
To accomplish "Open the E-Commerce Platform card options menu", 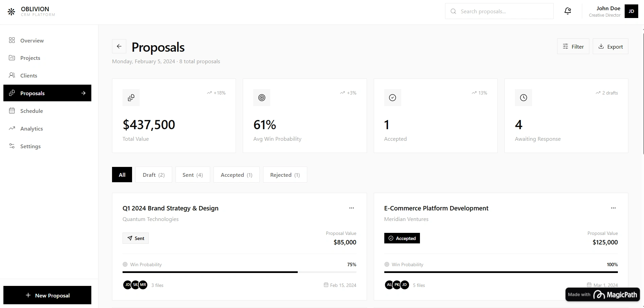I will pos(613,208).
